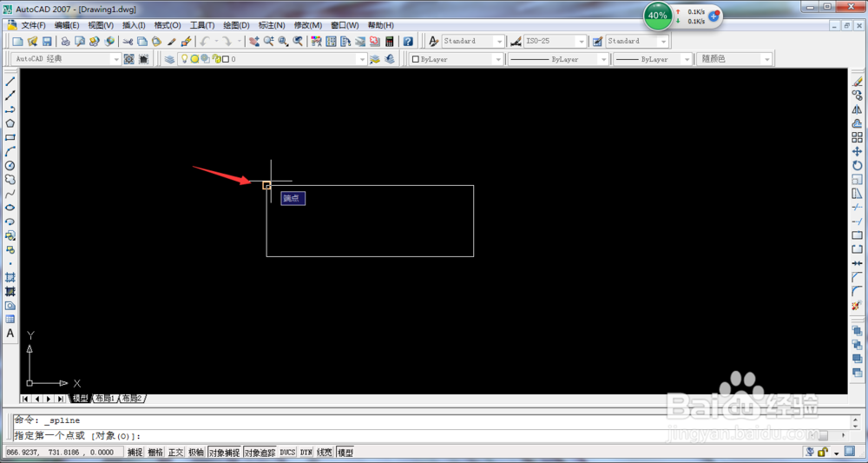Open the QuickCalc calculator icon
Viewport: 868px width, 463px height.
[390, 41]
